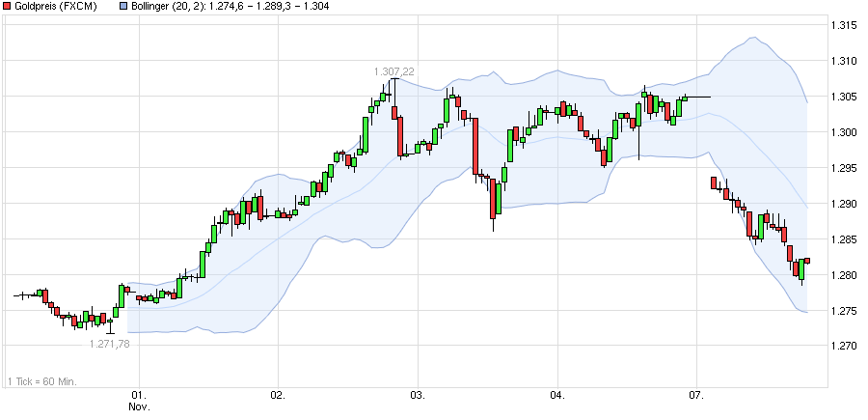Click the 1.271,78 low price annotation

109,343
